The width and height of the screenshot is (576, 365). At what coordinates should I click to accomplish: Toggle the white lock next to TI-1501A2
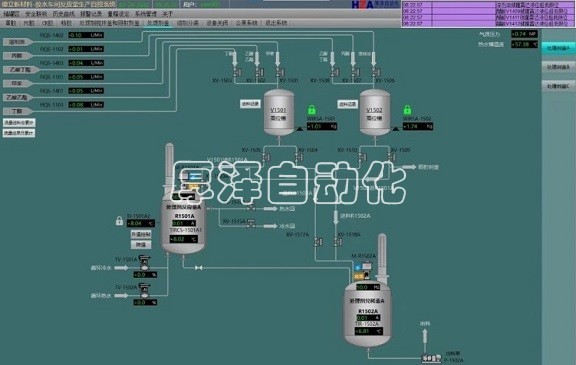click(x=119, y=221)
